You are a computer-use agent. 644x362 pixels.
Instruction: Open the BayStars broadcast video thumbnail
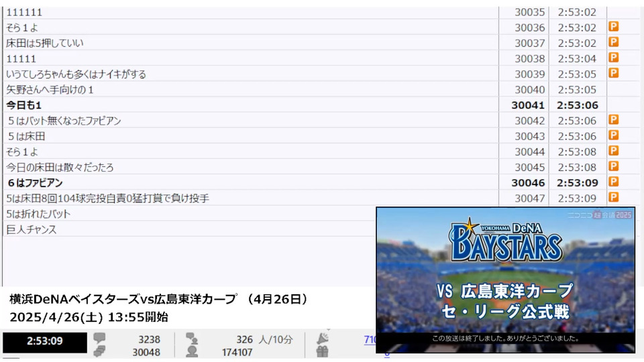click(x=506, y=280)
